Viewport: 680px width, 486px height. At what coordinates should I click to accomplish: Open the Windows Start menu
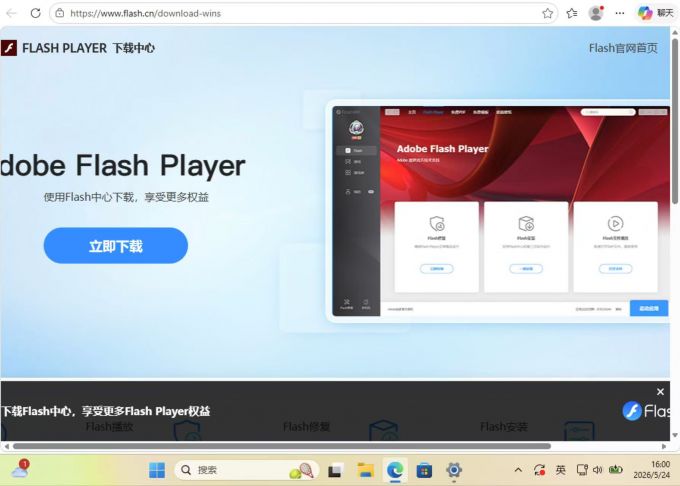click(157, 470)
